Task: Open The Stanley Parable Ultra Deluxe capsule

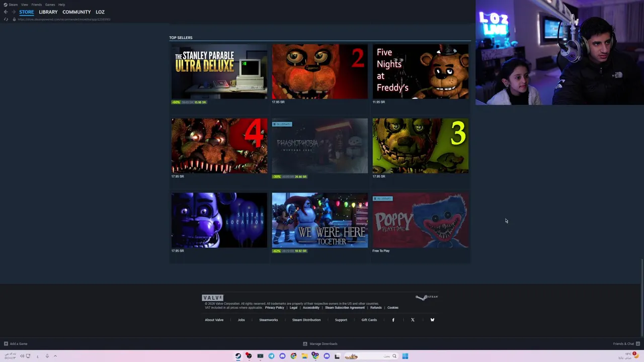Action: tap(219, 71)
